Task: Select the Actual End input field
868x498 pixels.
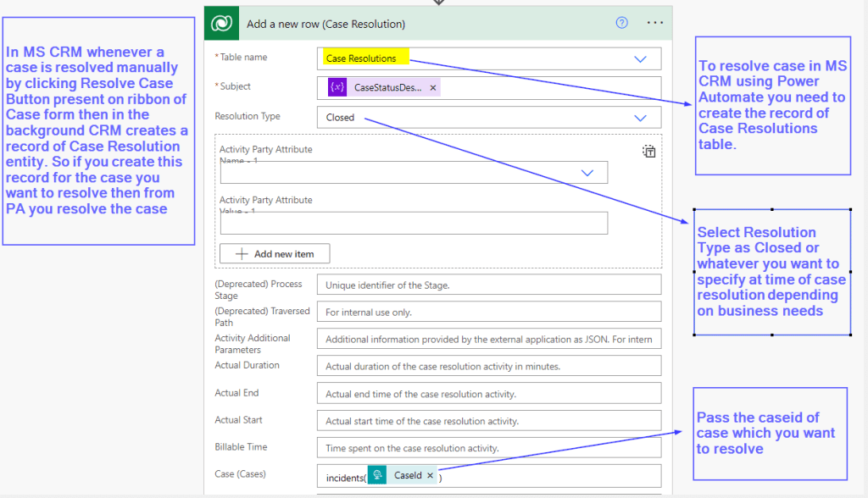Action: (488, 394)
